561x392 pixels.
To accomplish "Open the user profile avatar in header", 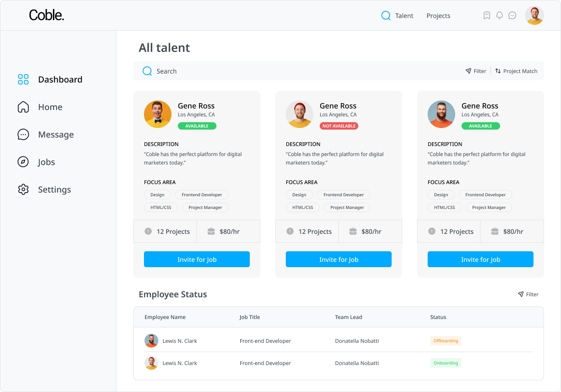I will coord(534,15).
